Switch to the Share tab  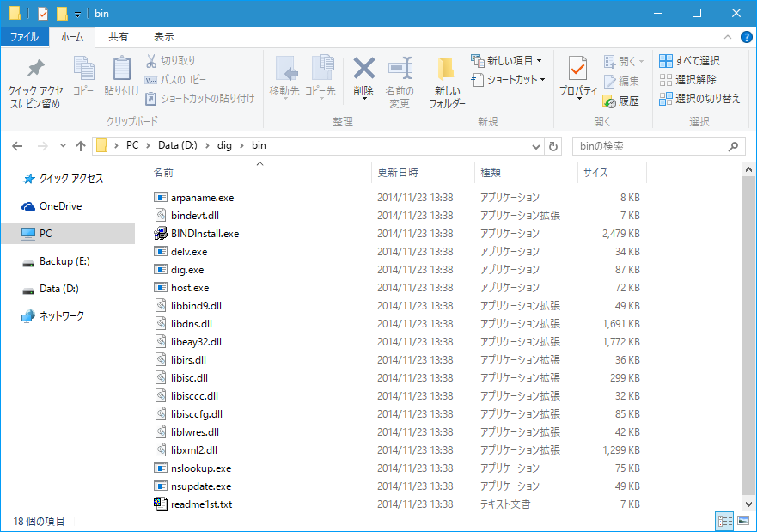pos(119,37)
